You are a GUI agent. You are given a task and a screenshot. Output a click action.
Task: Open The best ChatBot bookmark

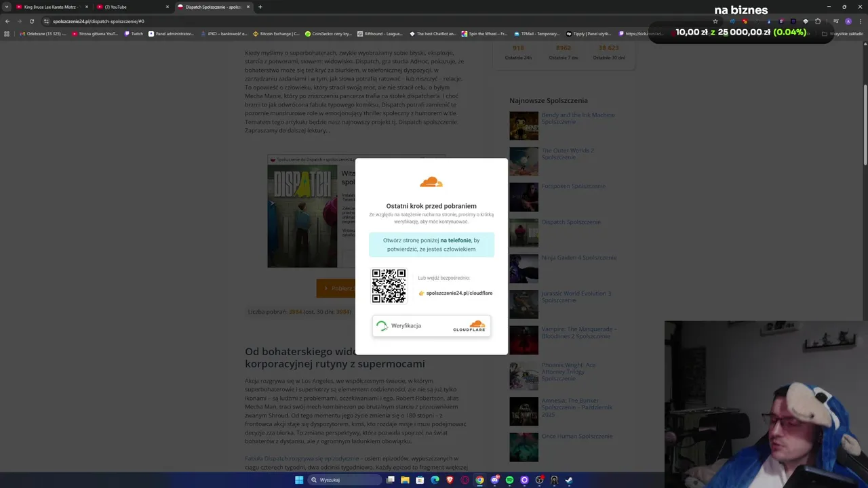coord(433,33)
